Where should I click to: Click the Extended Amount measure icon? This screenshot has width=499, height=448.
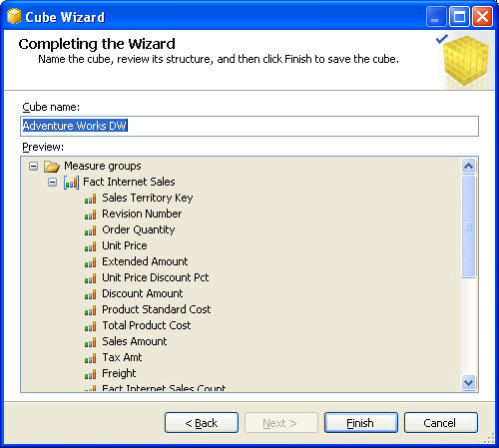click(90, 262)
